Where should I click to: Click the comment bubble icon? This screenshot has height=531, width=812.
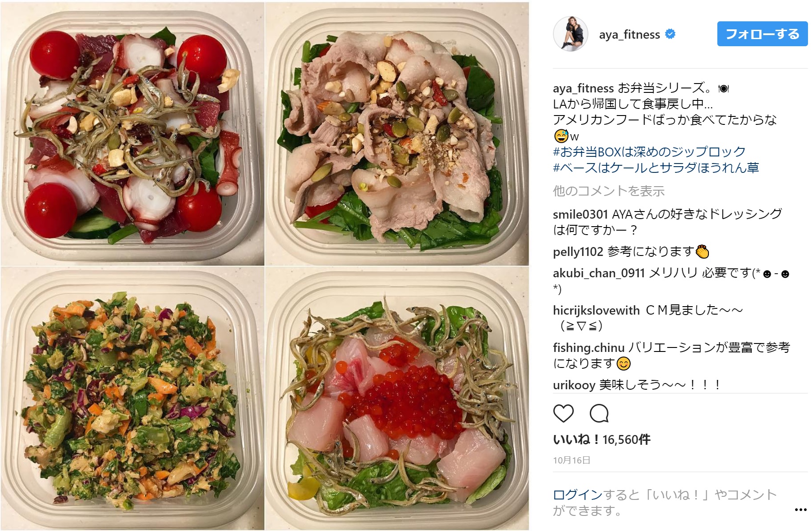click(599, 413)
